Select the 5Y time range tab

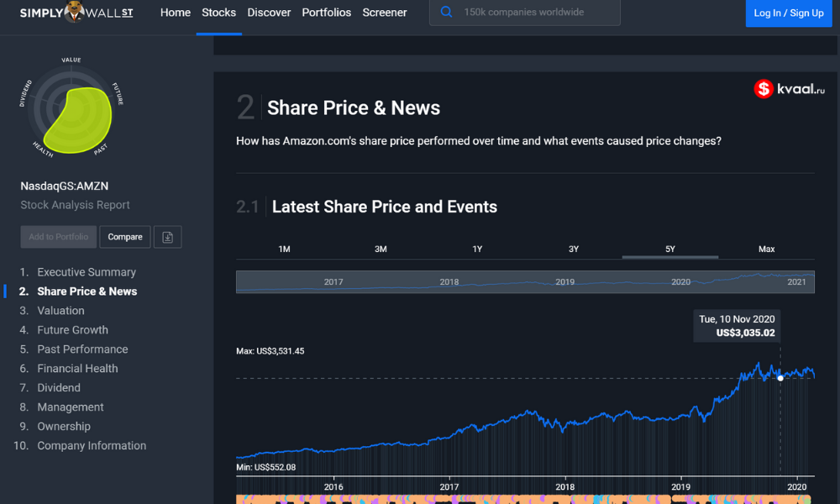point(669,249)
